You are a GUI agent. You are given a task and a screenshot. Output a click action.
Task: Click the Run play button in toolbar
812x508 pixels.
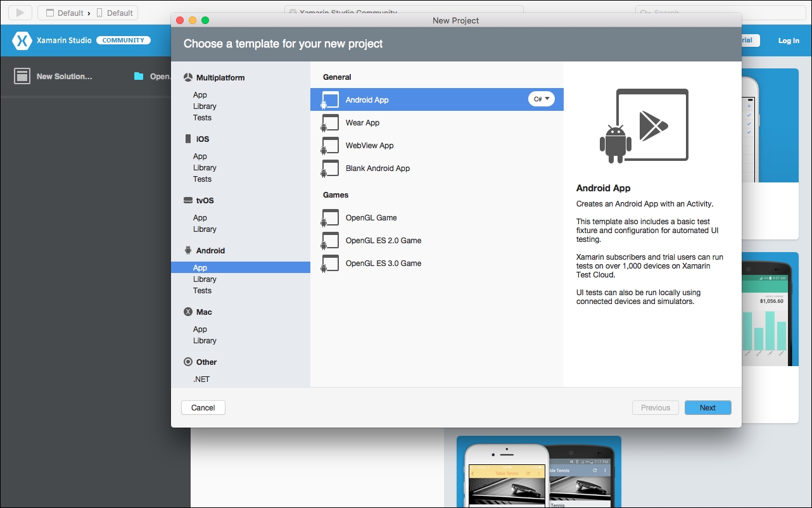click(x=20, y=13)
